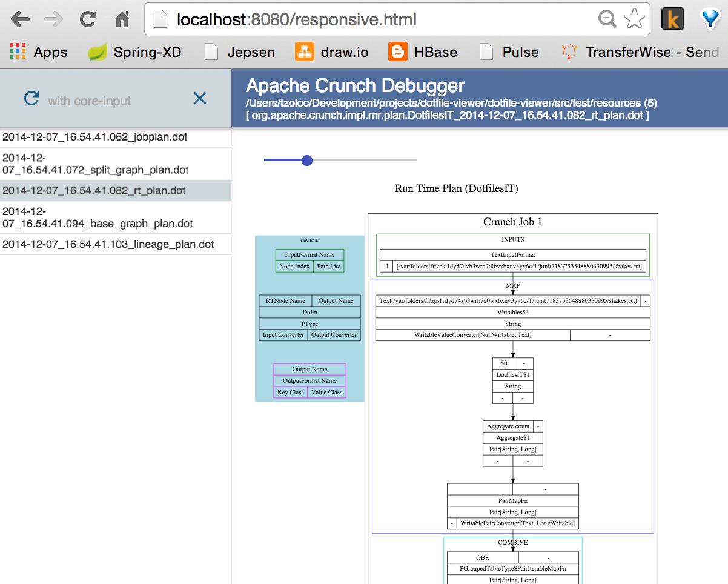Image resolution: width=728 pixels, height=584 pixels.
Task: Reload the page with the browser refresh icon
Action: [x=88, y=19]
